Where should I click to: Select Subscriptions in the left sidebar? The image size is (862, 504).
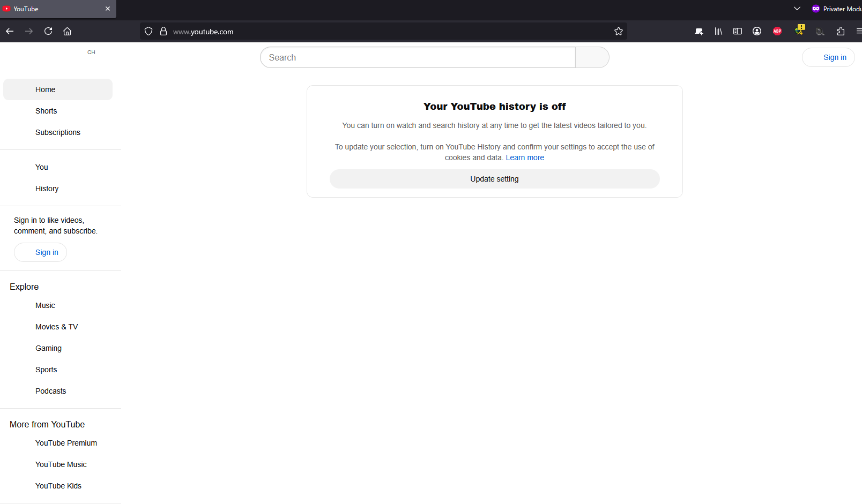click(x=58, y=132)
